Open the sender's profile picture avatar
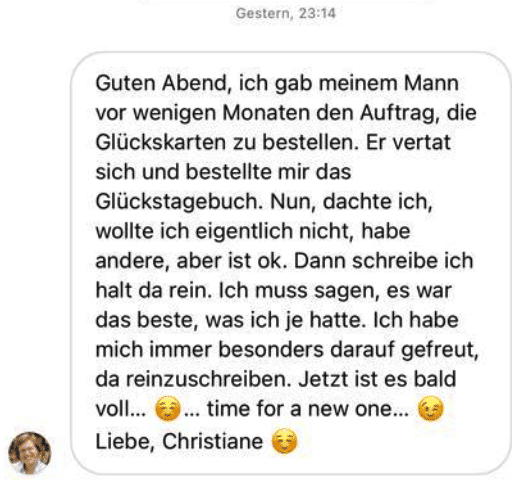 pyautogui.click(x=29, y=453)
